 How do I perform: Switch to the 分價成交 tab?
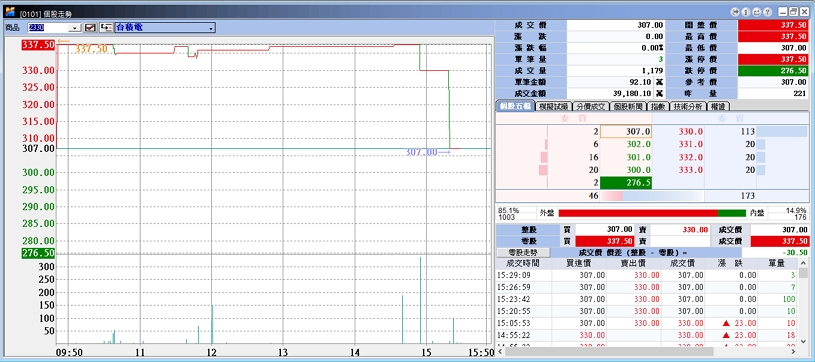click(590, 107)
